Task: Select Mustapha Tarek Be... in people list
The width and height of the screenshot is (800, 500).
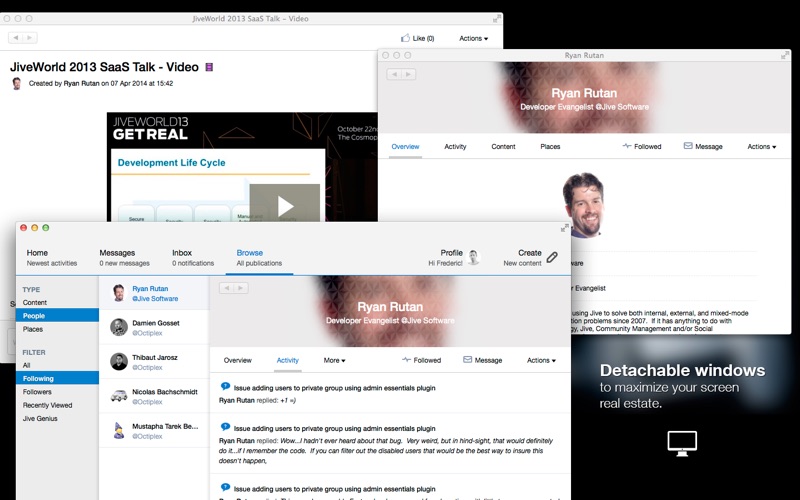Action: 154,431
